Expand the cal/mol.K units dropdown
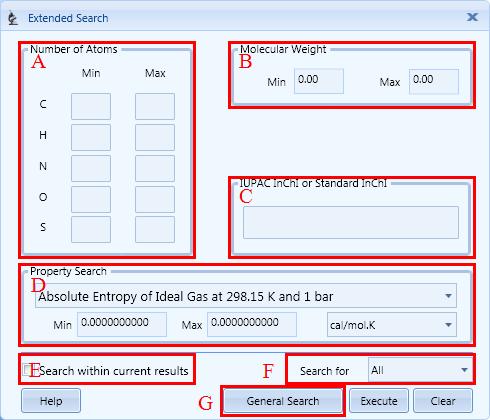The width and height of the screenshot is (490, 420). click(x=392, y=325)
